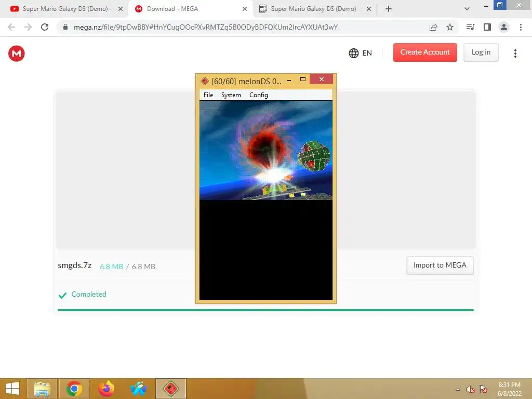Select melonDS in the taskbar
Screen dimensions: 532x399
170,389
